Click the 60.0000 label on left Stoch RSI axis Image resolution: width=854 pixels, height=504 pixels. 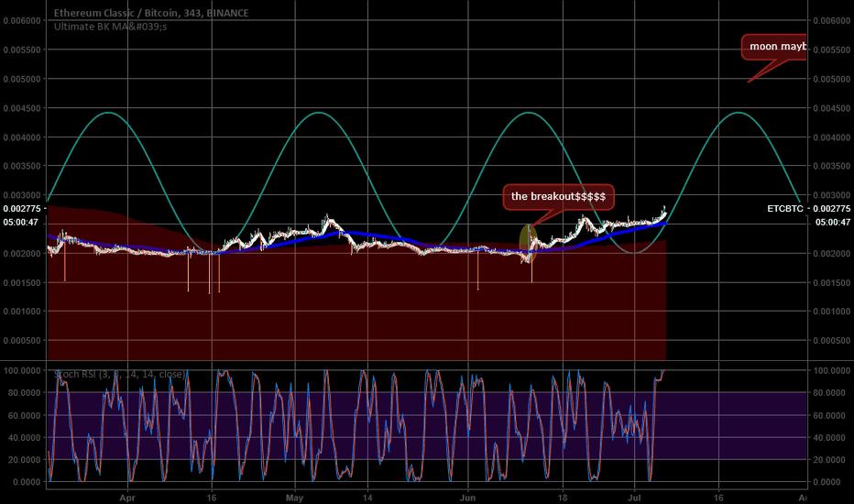25,416
